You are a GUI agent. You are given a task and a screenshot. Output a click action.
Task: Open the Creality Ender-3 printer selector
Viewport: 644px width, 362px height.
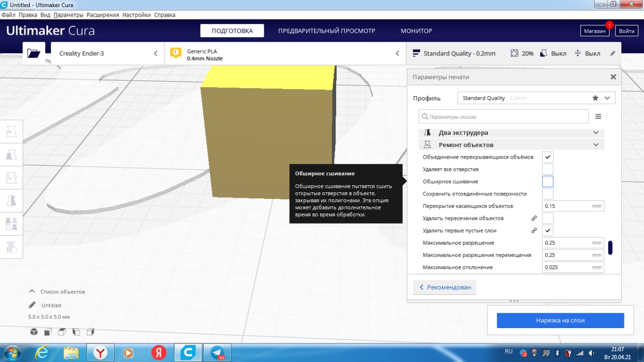[107, 53]
